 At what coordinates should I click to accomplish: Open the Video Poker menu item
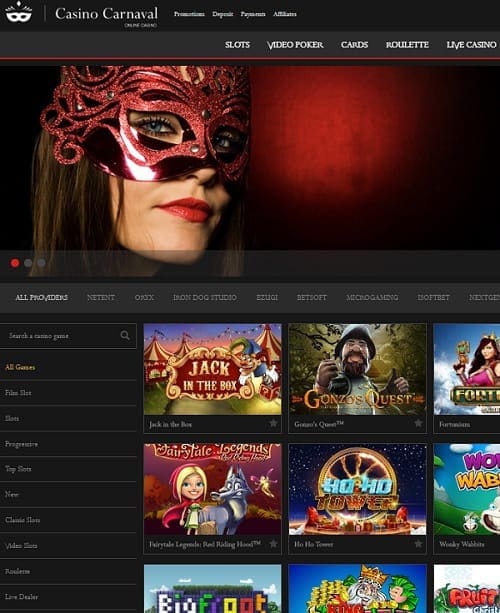click(x=295, y=45)
